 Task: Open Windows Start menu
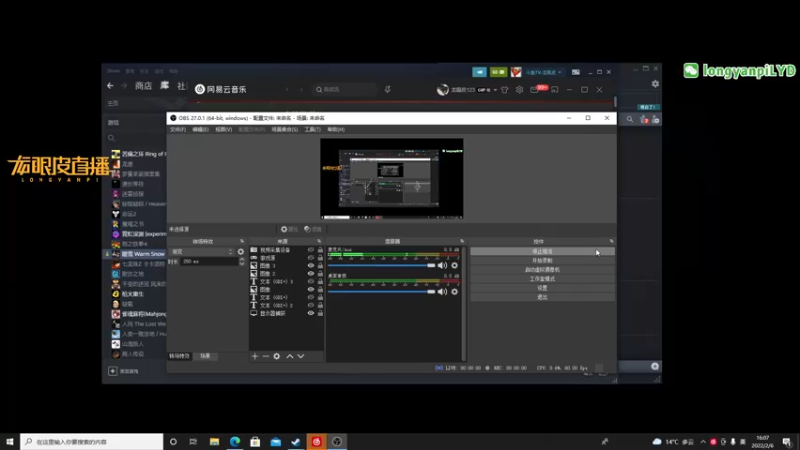[10, 441]
